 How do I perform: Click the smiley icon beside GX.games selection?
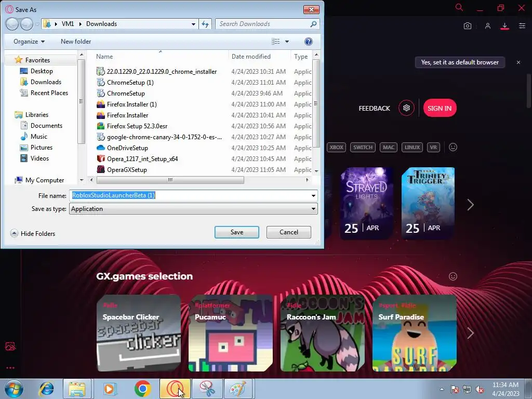(x=453, y=276)
